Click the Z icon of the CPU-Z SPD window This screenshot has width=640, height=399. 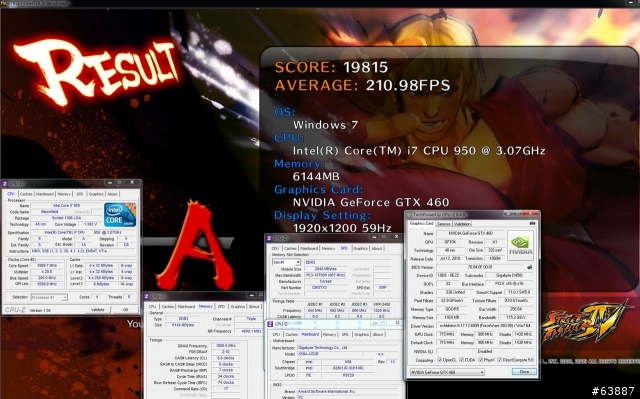click(x=269, y=238)
